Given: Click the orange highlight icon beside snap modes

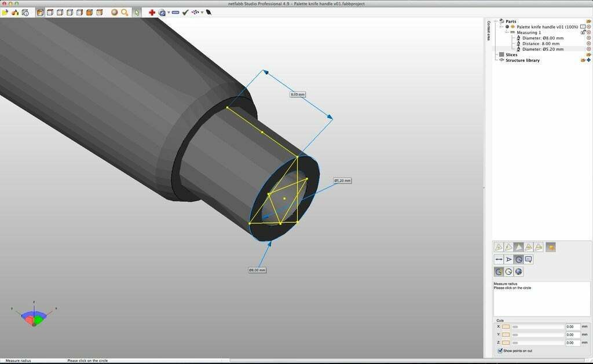Looking at the screenshot, I should 551,247.
